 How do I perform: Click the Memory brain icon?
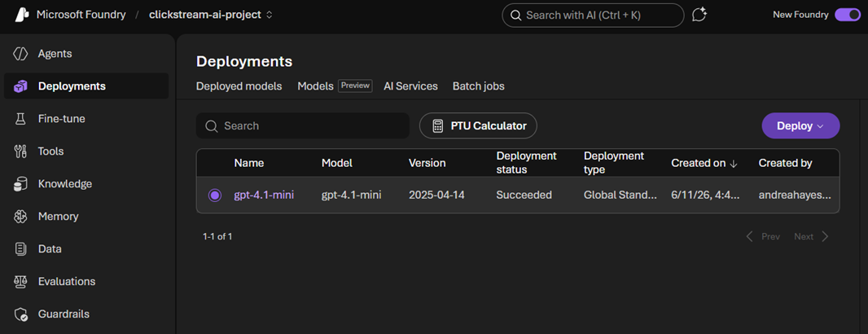point(20,217)
